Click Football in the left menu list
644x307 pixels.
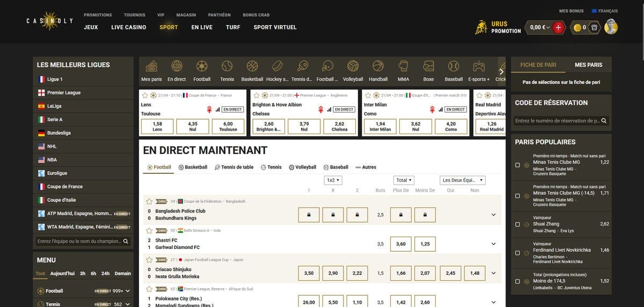(x=83, y=291)
